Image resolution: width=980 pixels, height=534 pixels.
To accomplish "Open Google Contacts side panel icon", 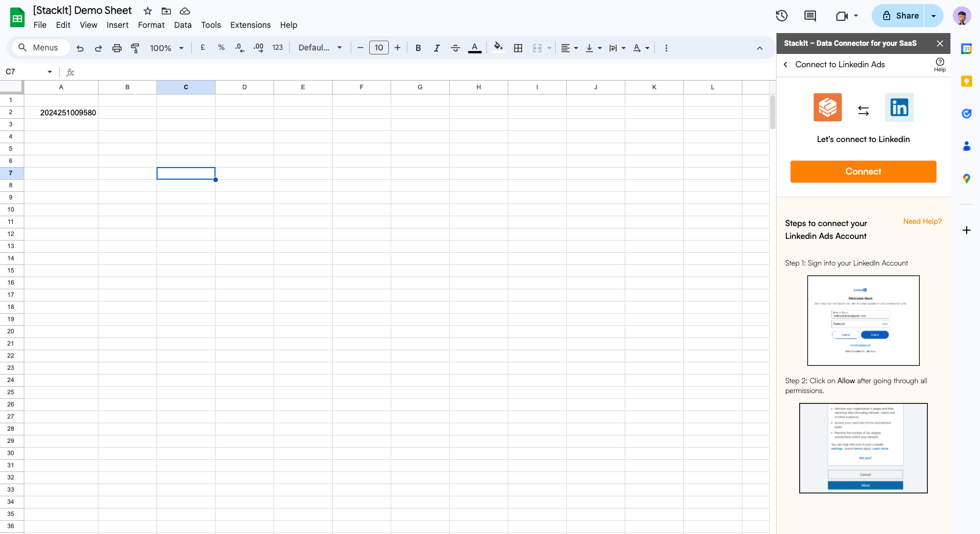I will (x=966, y=146).
